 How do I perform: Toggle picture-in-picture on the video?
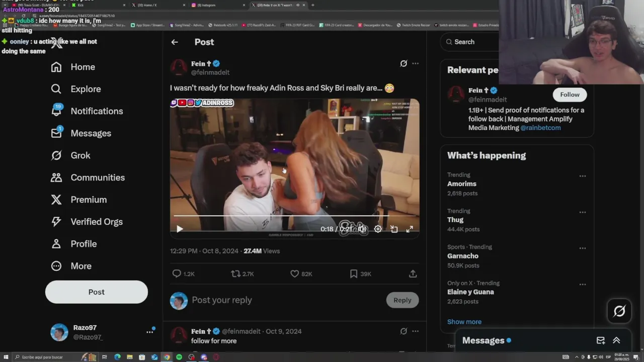point(394,229)
